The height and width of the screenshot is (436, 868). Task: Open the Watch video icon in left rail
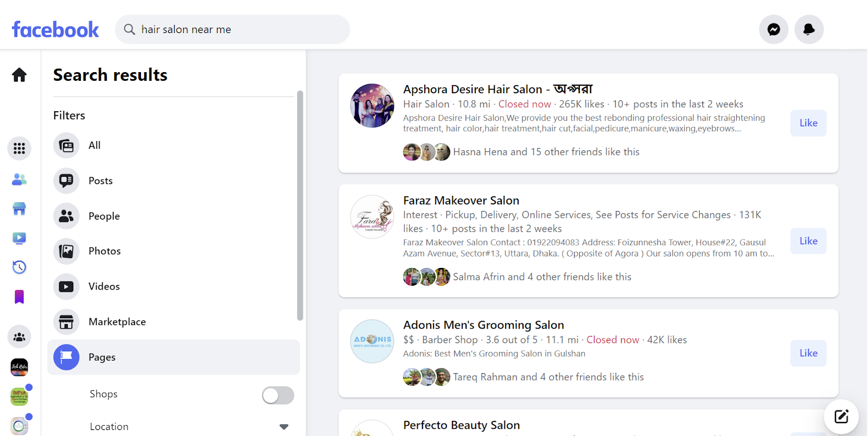pos(20,238)
